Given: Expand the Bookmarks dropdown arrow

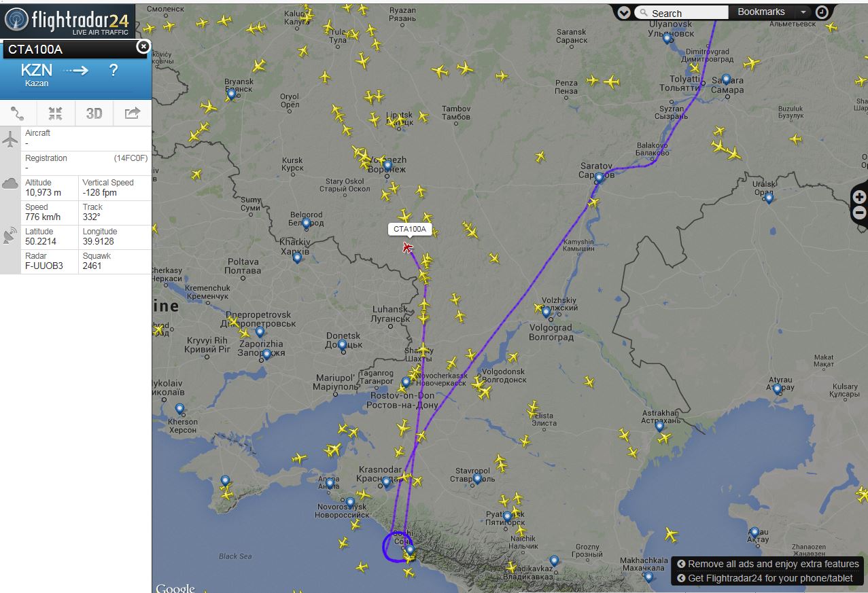Looking at the screenshot, I should [x=803, y=12].
